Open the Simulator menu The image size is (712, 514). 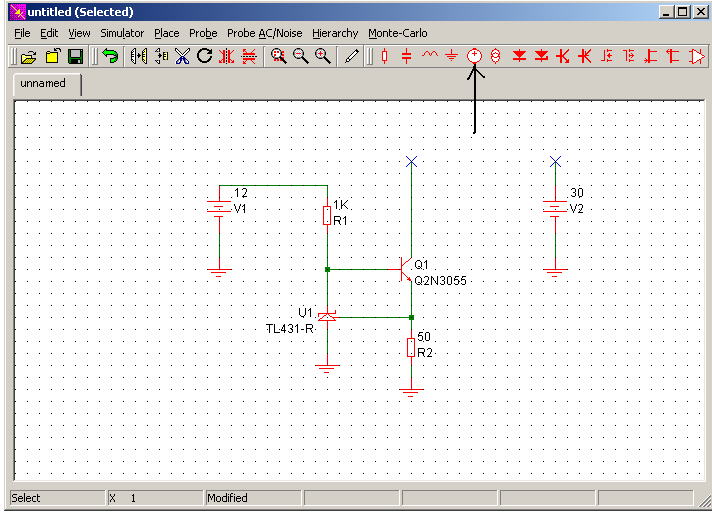(x=122, y=33)
